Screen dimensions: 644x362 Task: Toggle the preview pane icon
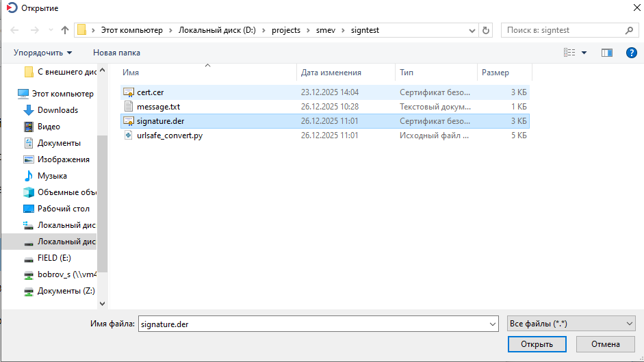click(606, 53)
